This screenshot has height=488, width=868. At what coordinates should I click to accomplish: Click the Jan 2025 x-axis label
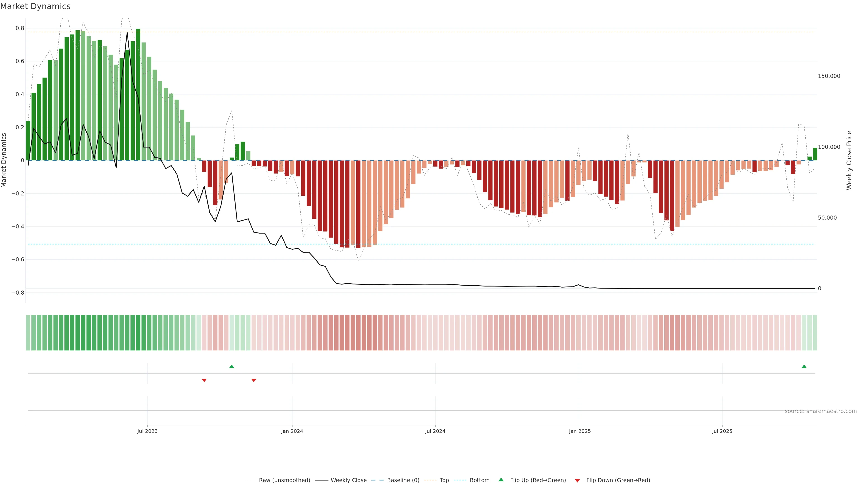click(x=580, y=431)
